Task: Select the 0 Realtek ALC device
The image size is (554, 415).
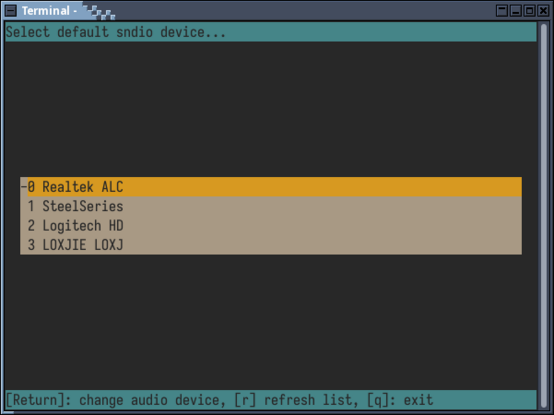Action: tap(271, 187)
